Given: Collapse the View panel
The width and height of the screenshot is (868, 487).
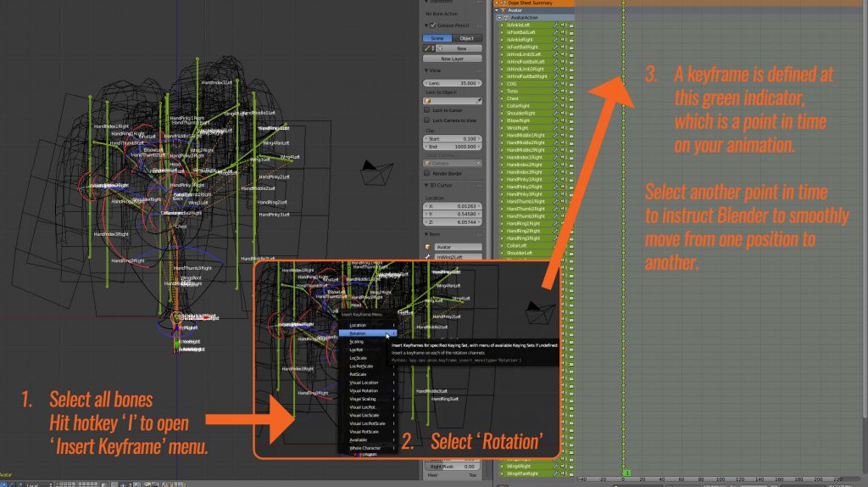Looking at the screenshot, I should point(426,70).
